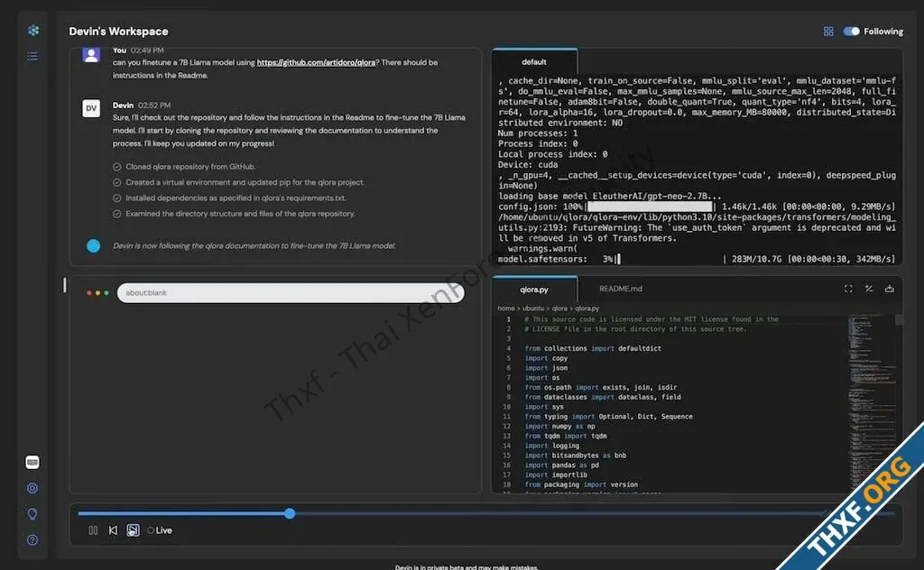Click the skip forward step button
The height and width of the screenshot is (570, 924).
coord(134,530)
